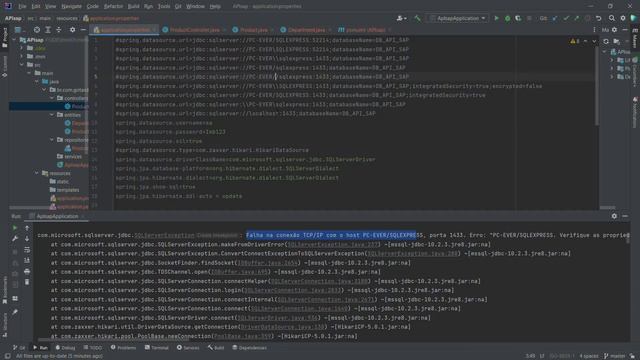Open IDE settings gear in the main toolbar
Image resolution: width=640 pixels, height=360 pixels.
(622, 18)
